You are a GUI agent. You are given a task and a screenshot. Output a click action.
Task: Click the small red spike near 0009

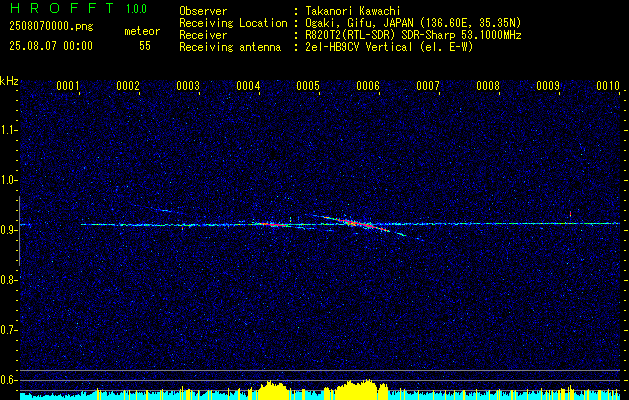(570, 213)
